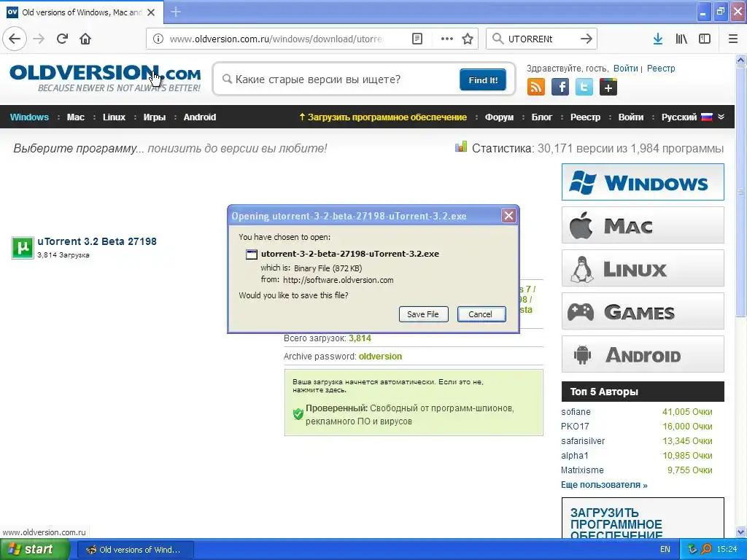Click the Save File button

click(423, 314)
